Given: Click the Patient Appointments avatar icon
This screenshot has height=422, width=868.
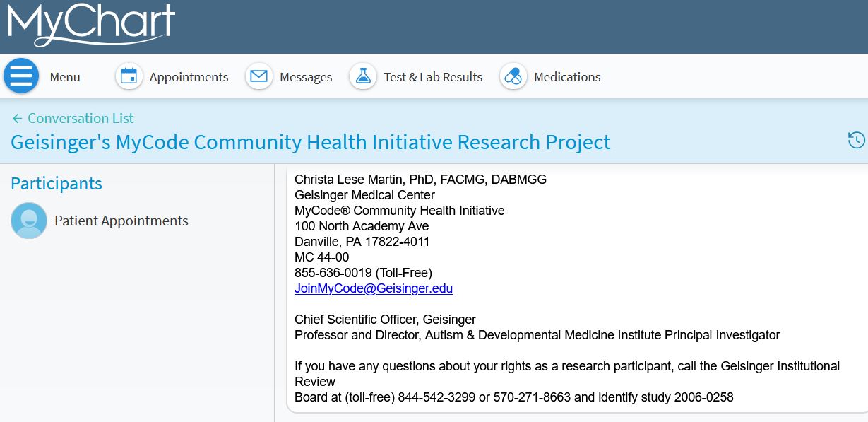Looking at the screenshot, I should point(29,221).
